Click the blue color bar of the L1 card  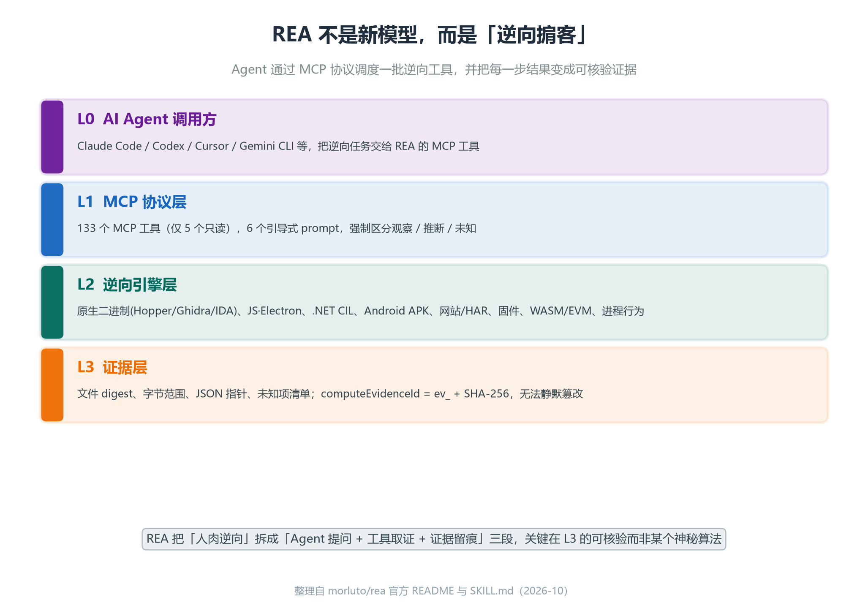pos(52,220)
